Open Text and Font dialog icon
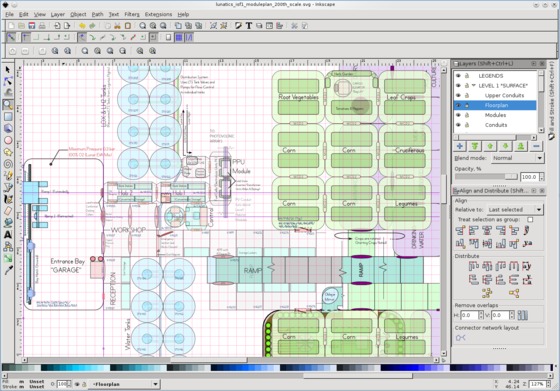 tap(249, 26)
